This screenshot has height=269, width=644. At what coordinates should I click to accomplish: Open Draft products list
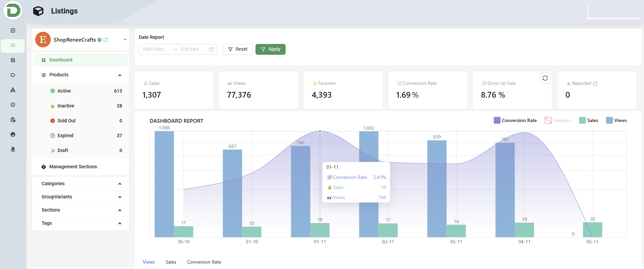tap(81, 150)
